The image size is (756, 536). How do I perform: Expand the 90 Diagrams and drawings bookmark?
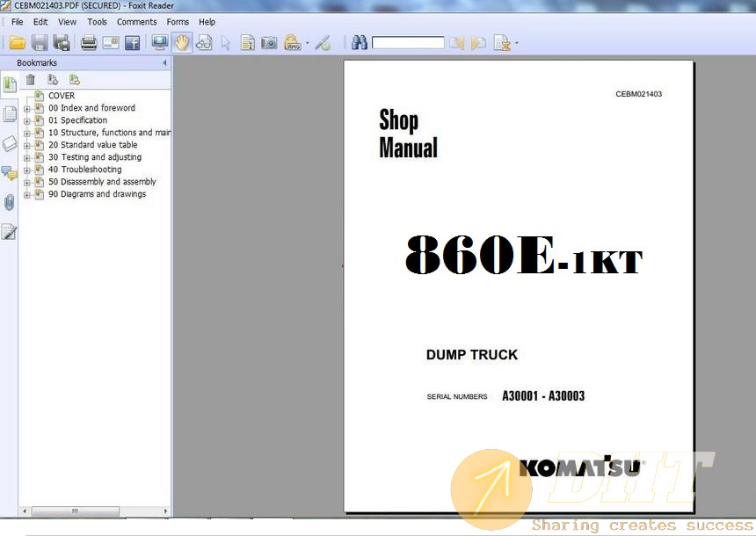[x=27, y=195]
